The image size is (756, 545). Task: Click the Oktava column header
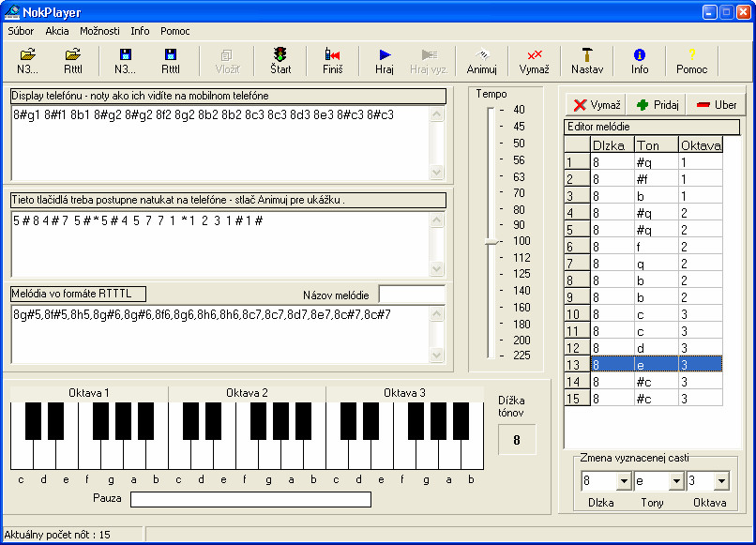coord(700,145)
